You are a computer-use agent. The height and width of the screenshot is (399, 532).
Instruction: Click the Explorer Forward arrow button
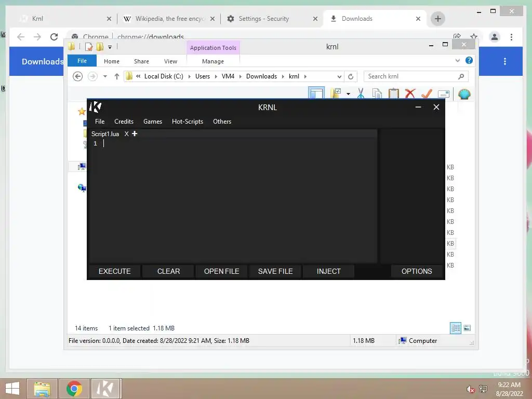pyautogui.click(x=92, y=76)
